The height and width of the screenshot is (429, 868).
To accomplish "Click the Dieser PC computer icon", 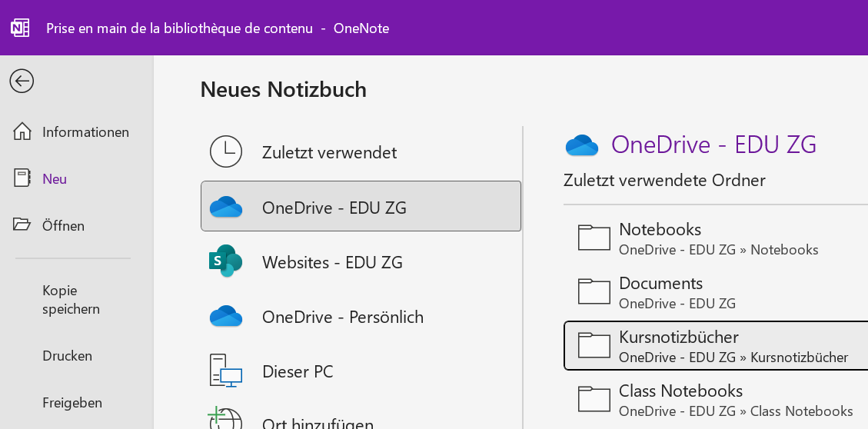I will click(x=226, y=371).
